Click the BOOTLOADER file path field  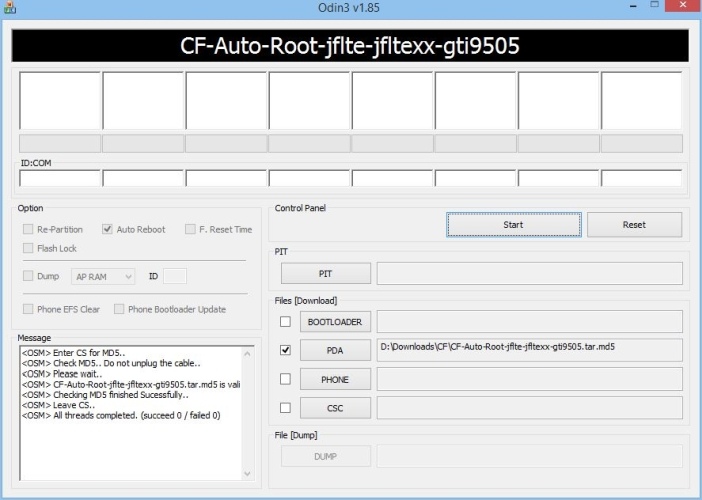pyautogui.click(x=530, y=322)
